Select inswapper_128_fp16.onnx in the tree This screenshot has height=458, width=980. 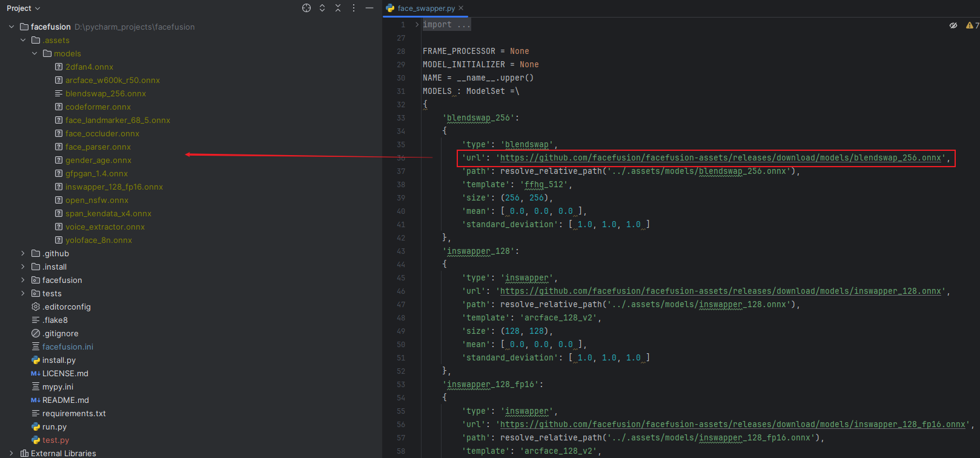[114, 187]
